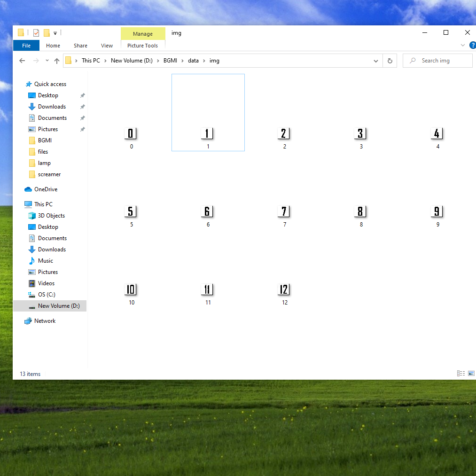Open 3D Objects under This PC
Screen dimensions: 476x476
[x=51, y=216]
